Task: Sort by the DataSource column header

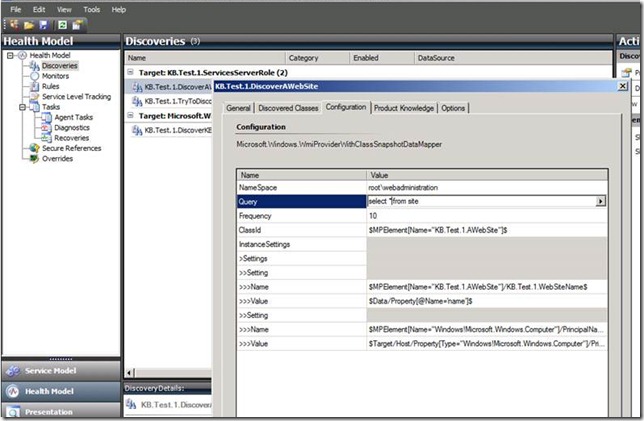Action: 513,58
